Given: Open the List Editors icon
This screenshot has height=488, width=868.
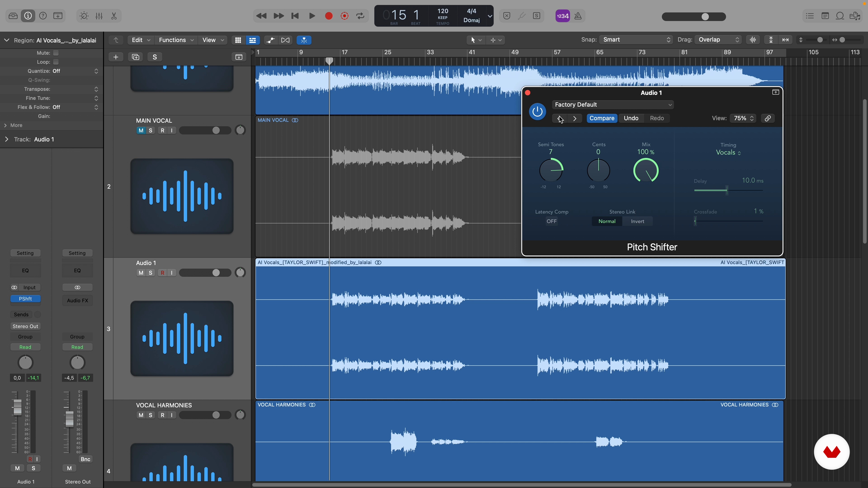Looking at the screenshot, I should pos(810,16).
